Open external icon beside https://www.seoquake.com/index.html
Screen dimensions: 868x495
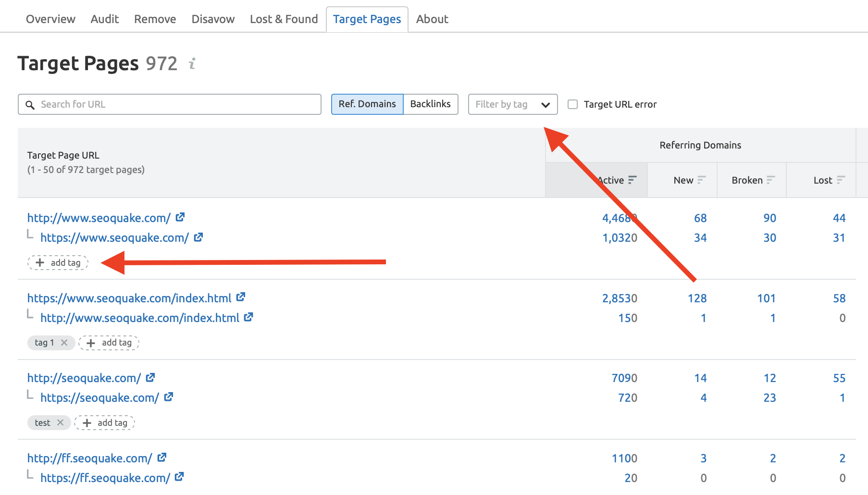coord(241,297)
